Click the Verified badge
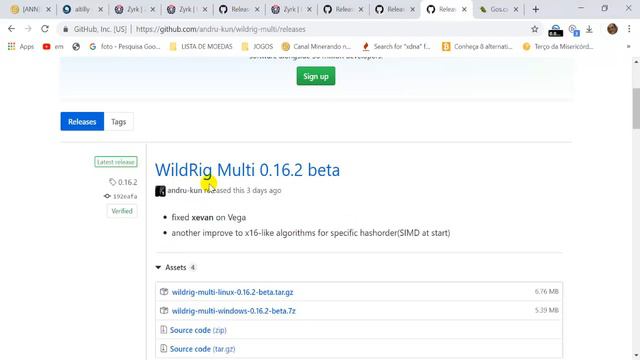Screen dimensions: 640x360 tap(122, 211)
